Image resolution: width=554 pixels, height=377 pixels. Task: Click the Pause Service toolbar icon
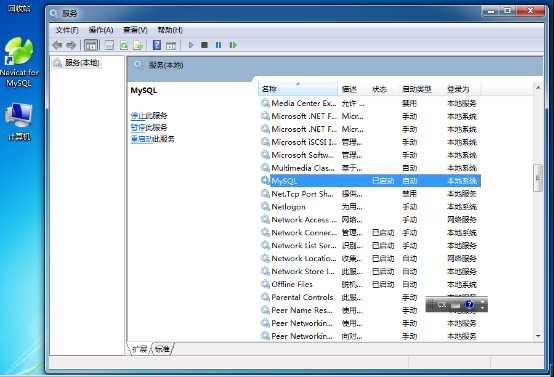[x=218, y=45]
